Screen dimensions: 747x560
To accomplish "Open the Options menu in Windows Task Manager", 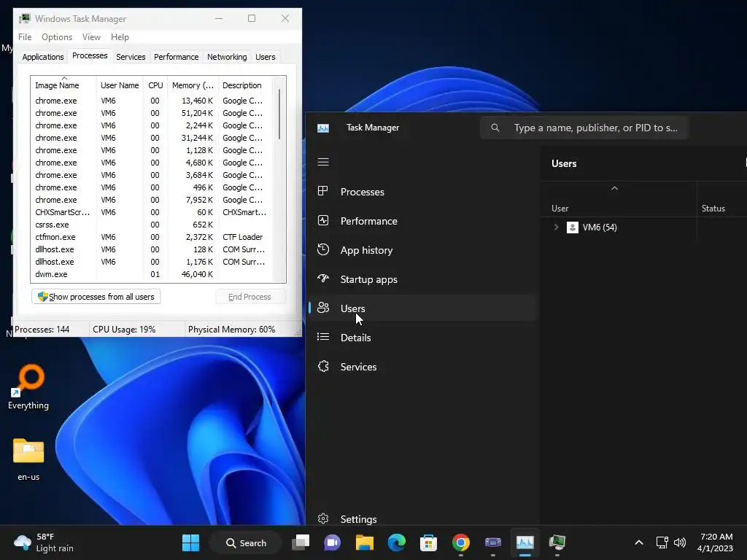I will point(57,37).
